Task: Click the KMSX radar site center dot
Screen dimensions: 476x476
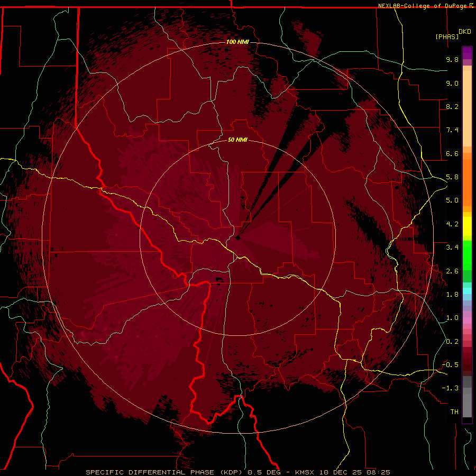Action: [x=238, y=237]
